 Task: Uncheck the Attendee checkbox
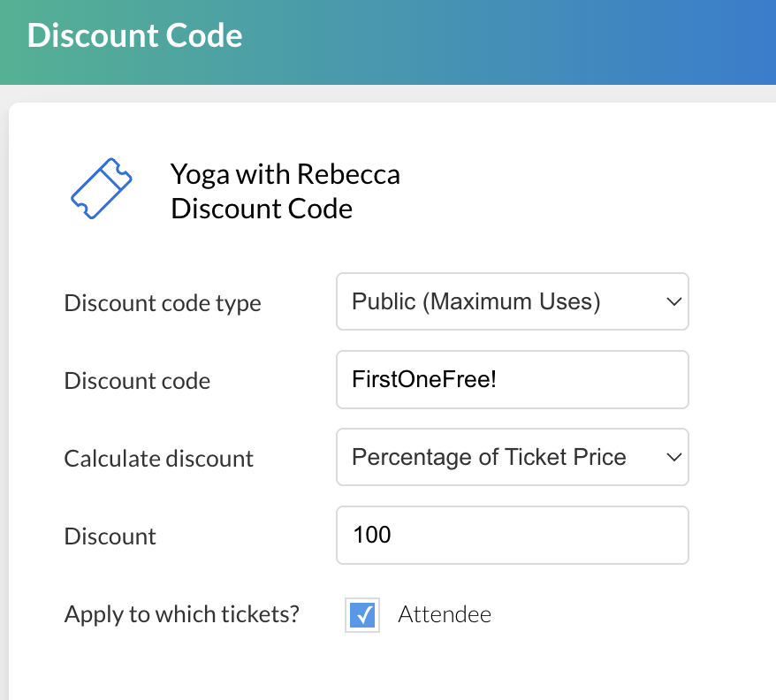(x=362, y=615)
